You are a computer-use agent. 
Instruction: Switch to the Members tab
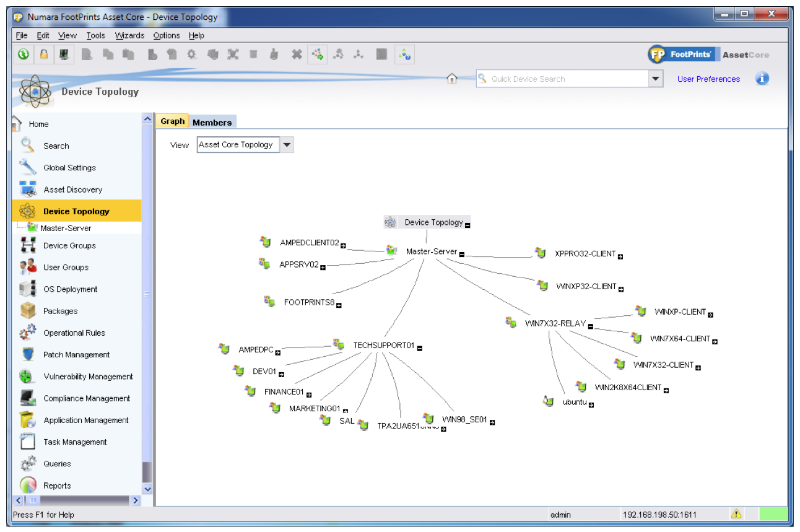coord(212,122)
